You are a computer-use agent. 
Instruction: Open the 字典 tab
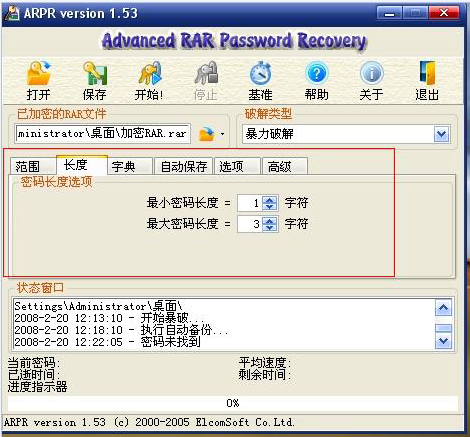(x=130, y=166)
